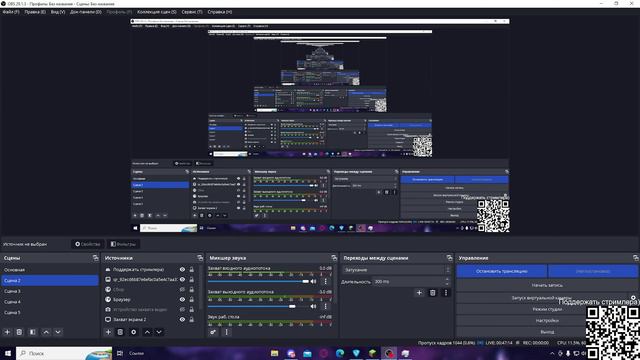Open scene filters icon in the Сцены toolbar

(33, 332)
